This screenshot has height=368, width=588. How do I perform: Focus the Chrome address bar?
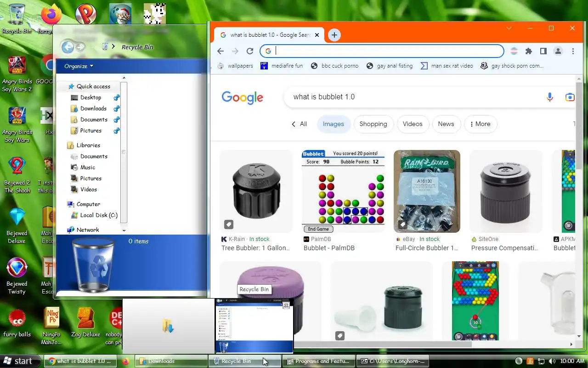[x=382, y=51]
